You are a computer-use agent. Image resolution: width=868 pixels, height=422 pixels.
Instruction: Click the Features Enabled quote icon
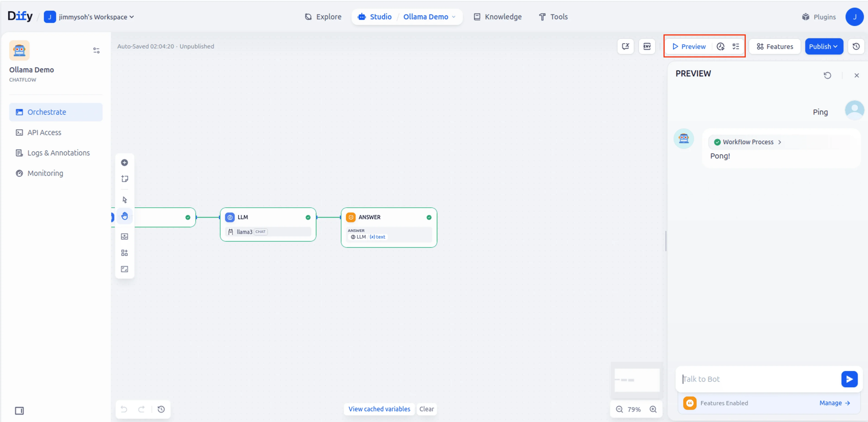[x=690, y=403]
